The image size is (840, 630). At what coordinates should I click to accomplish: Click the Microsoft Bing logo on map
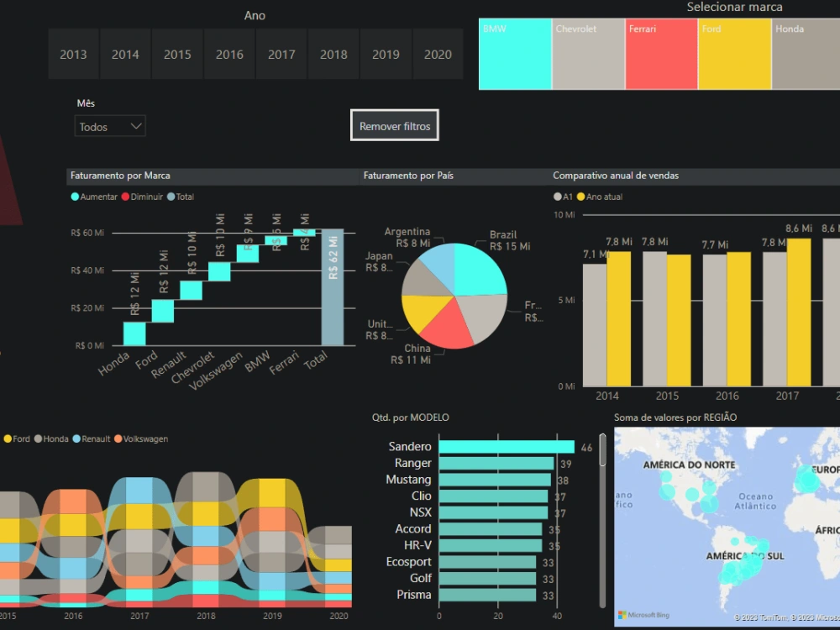click(644, 615)
